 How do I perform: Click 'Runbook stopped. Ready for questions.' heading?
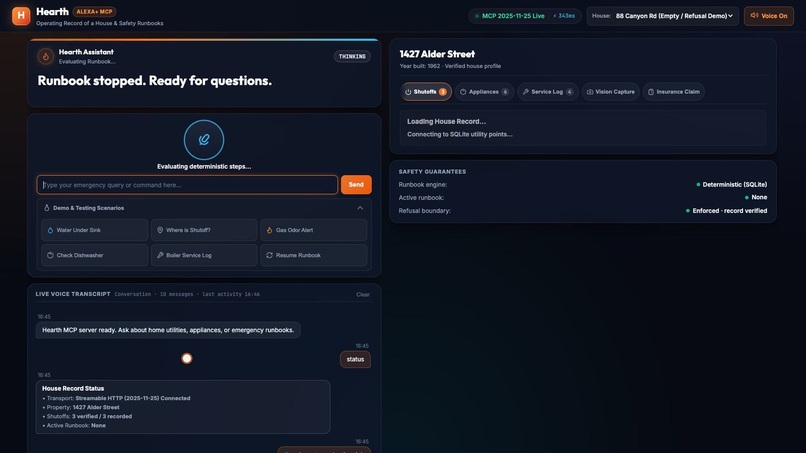pos(155,81)
